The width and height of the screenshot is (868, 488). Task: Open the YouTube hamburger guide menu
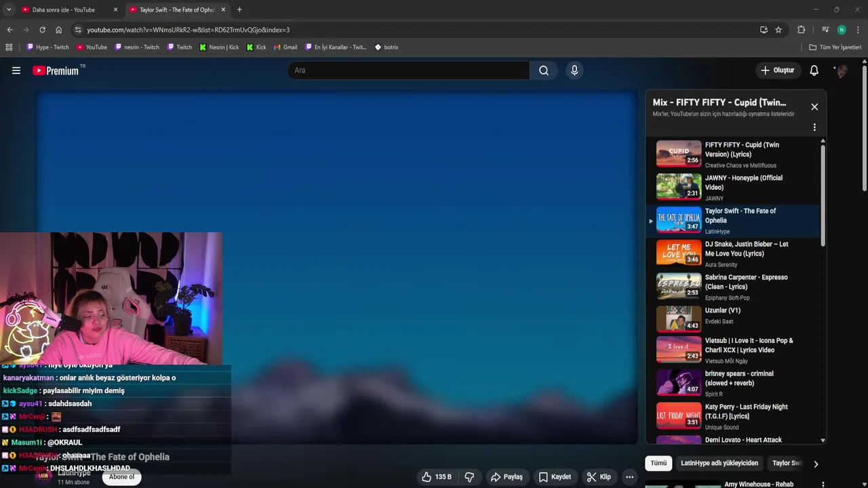pos(16,70)
